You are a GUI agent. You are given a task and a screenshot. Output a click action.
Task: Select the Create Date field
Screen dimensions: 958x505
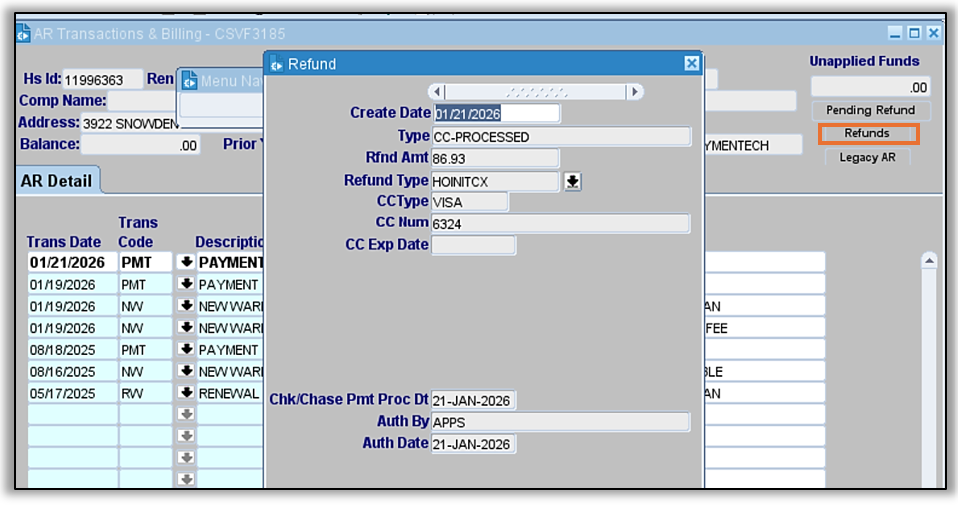pos(496,114)
